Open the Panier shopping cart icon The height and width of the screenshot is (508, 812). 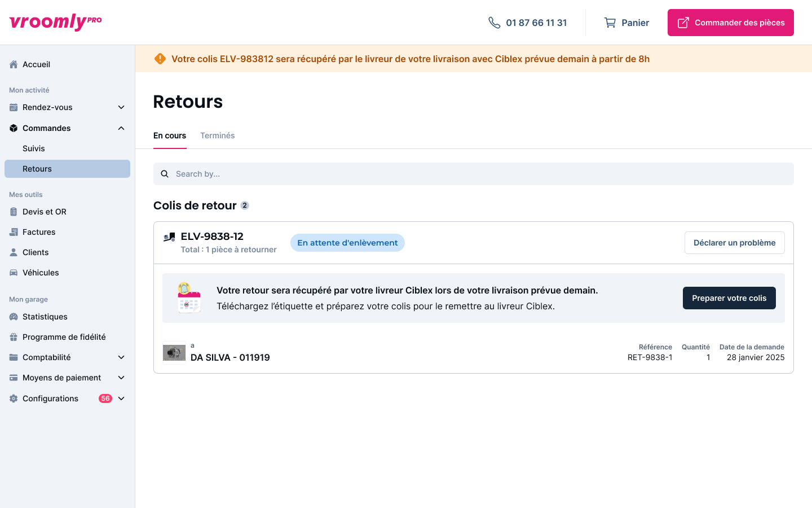[610, 23]
